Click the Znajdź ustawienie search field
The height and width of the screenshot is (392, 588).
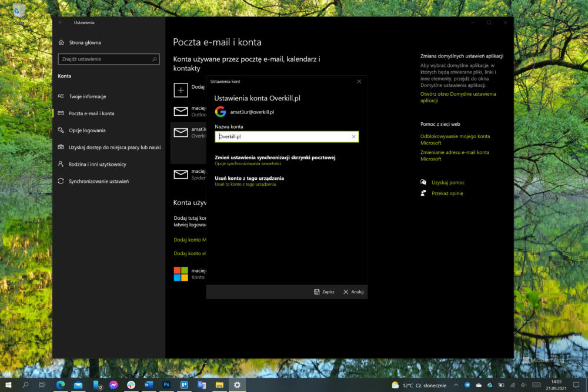coord(109,59)
